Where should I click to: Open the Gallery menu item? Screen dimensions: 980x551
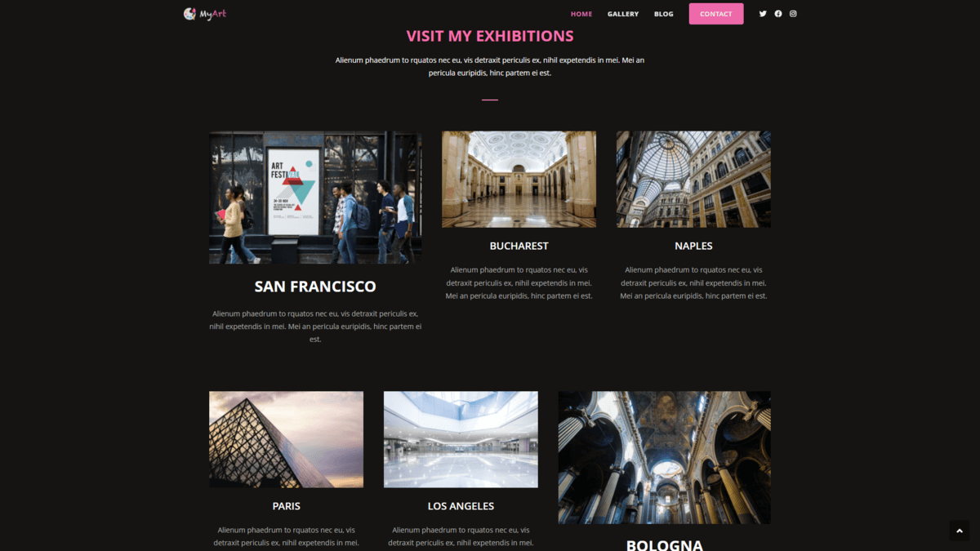pyautogui.click(x=623, y=14)
